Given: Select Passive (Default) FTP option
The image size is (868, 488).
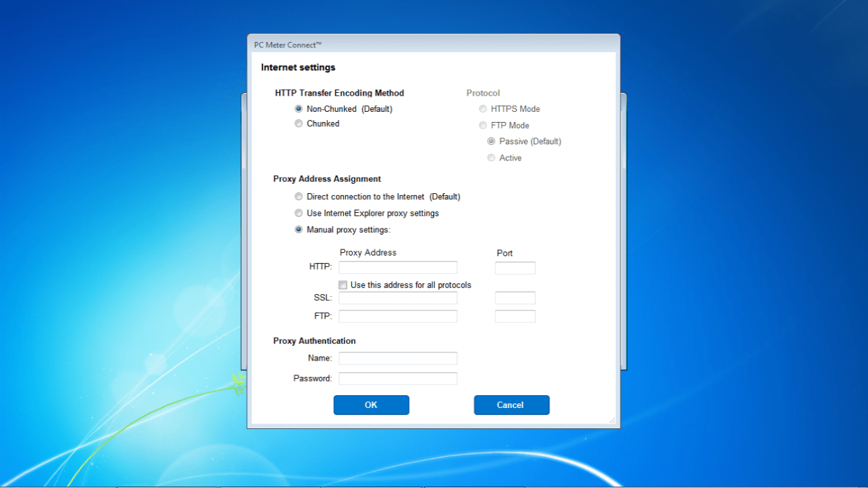Looking at the screenshot, I should (491, 142).
